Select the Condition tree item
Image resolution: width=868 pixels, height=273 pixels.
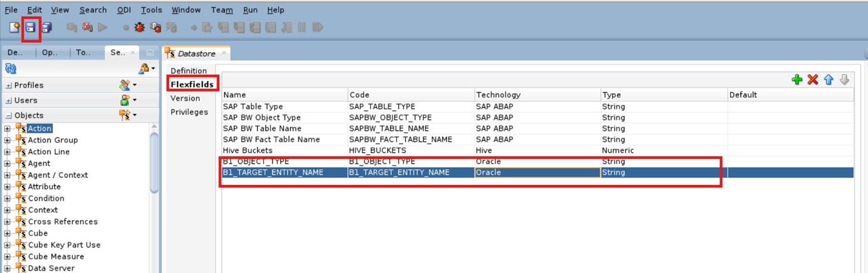click(x=46, y=198)
